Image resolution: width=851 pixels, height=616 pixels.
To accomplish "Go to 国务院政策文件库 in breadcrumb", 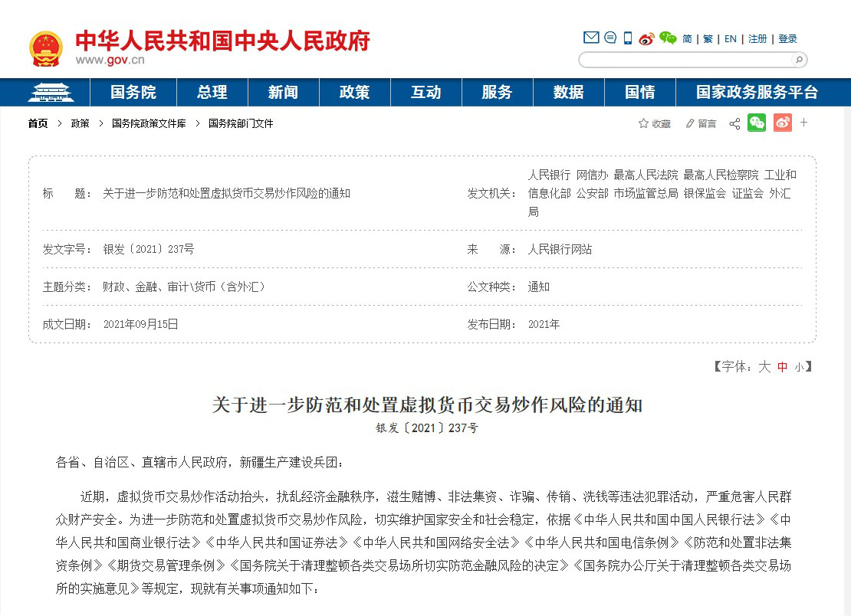I will pyautogui.click(x=149, y=123).
